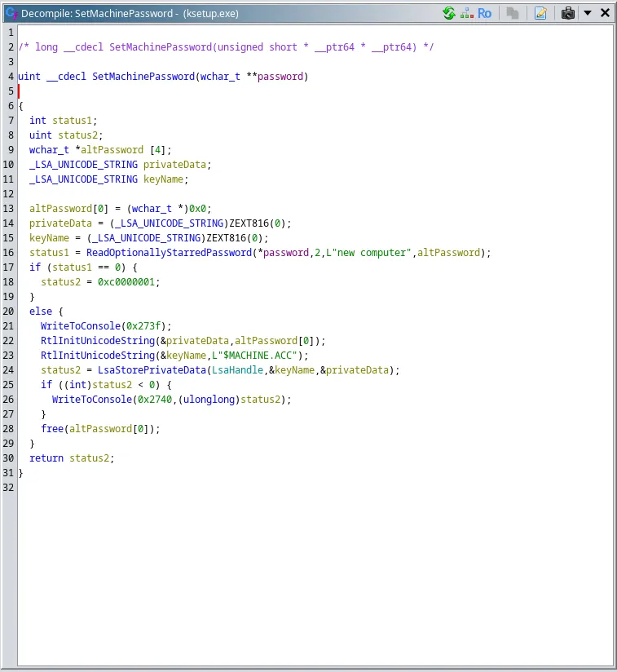Screen dimensions: 617x672
Task: Take a snapshot with the camera icon
Action: pos(568,13)
